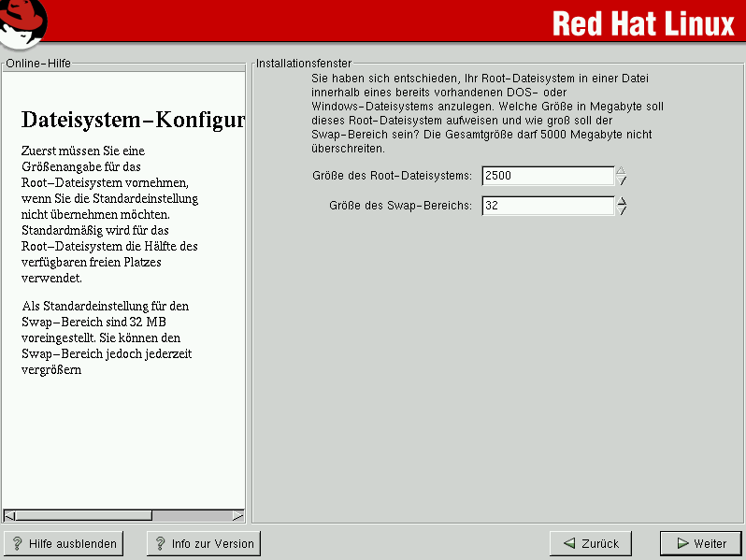This screenshot has width=746, height=560.
Task: Click the Hilfe ausblenden button
Action: pos(65,543)
